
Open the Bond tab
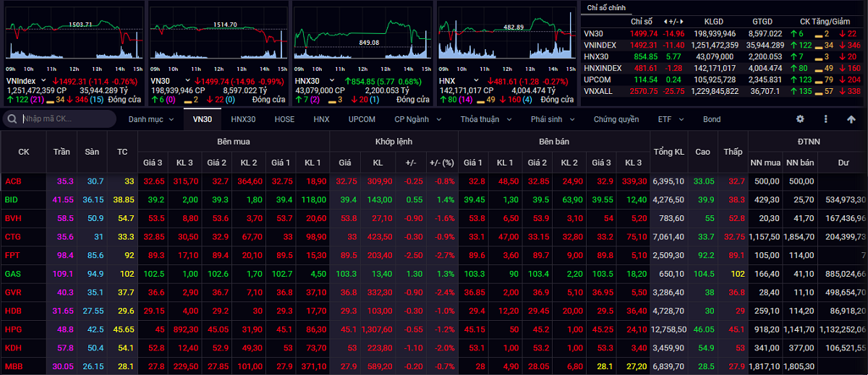(x=712, y=119)
